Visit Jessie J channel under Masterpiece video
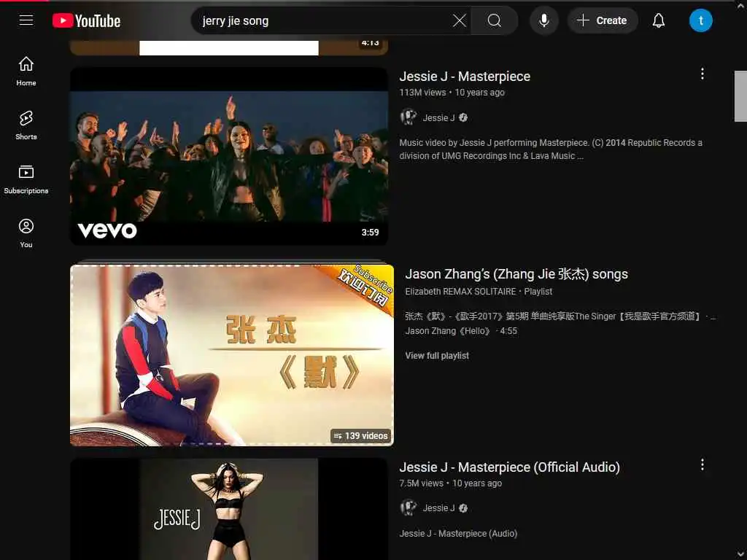Screen dimensions: 747x560 pyautogui.click(x=438, y=117)
